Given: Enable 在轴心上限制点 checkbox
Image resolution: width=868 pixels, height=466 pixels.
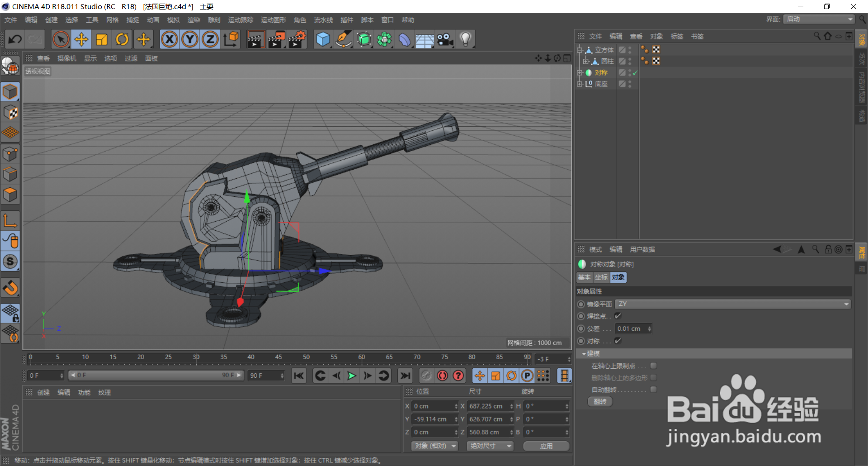Looking at the screenshot, I should click(x=654, y=366).
